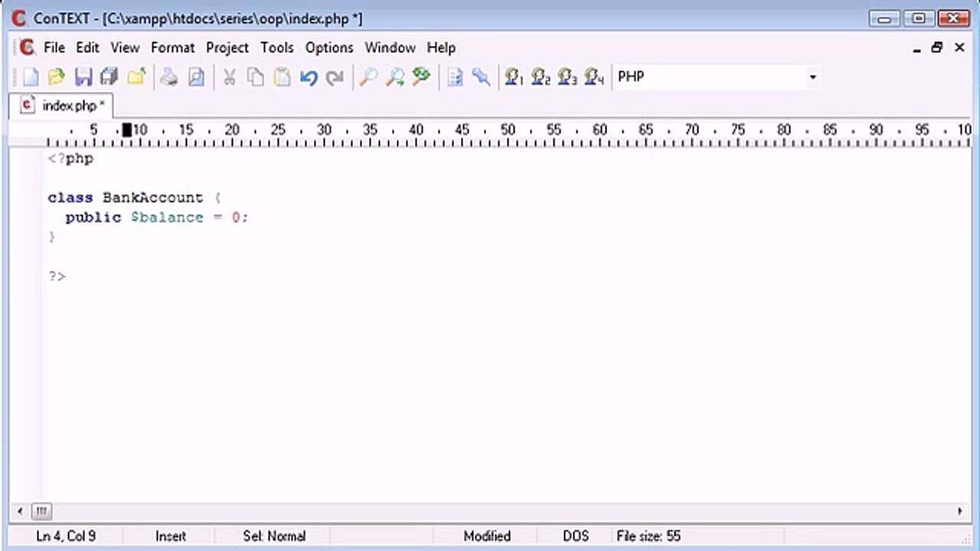The width and height of the screenshot is (980, 551).
Task: Run user command 1 icon
Action: click(x=514, y=77)
